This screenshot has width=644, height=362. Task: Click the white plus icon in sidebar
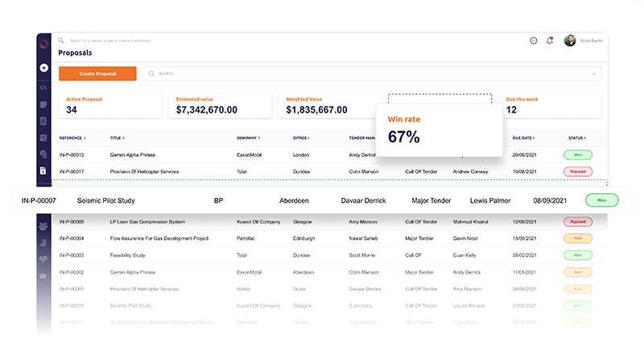44,68
